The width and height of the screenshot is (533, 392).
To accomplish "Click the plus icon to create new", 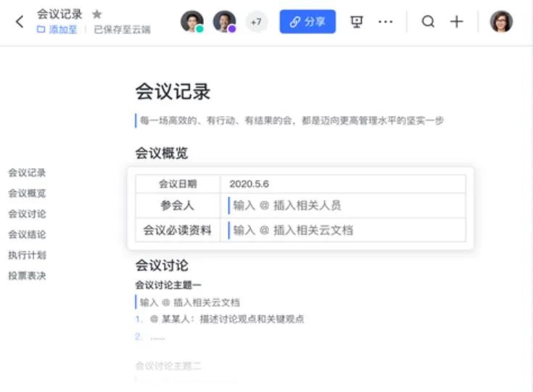I will click(x=456, y=22).
